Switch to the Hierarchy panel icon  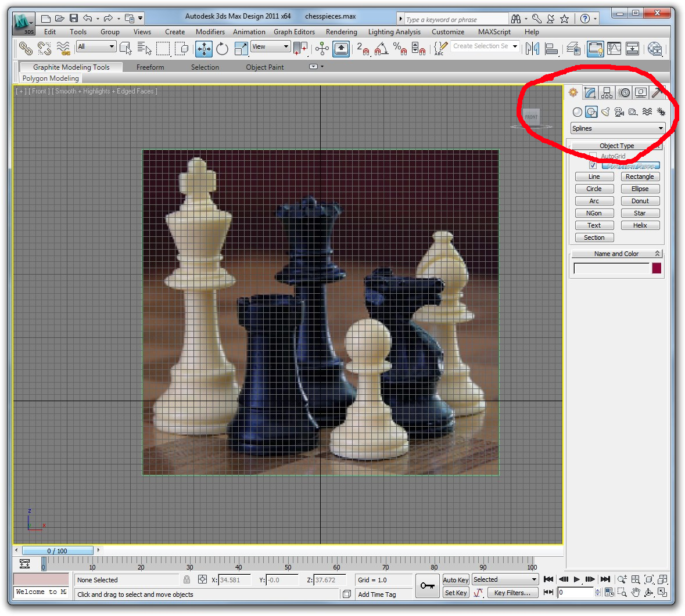click(607, 93)
